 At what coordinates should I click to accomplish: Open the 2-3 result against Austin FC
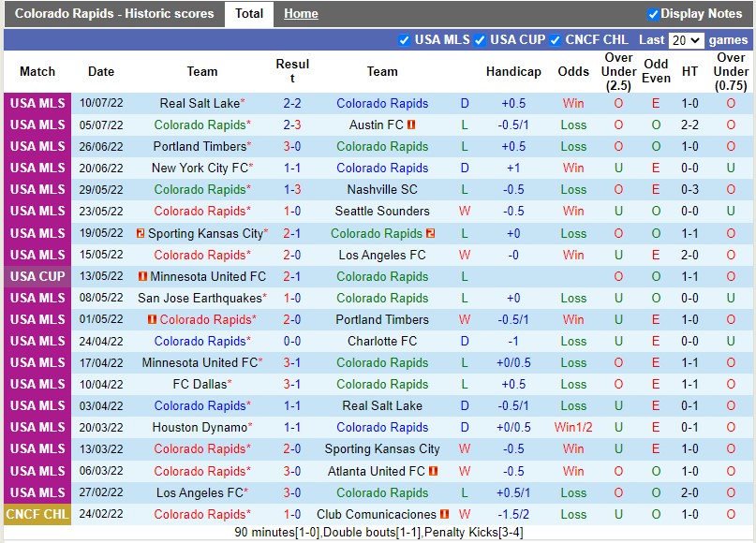292,125
